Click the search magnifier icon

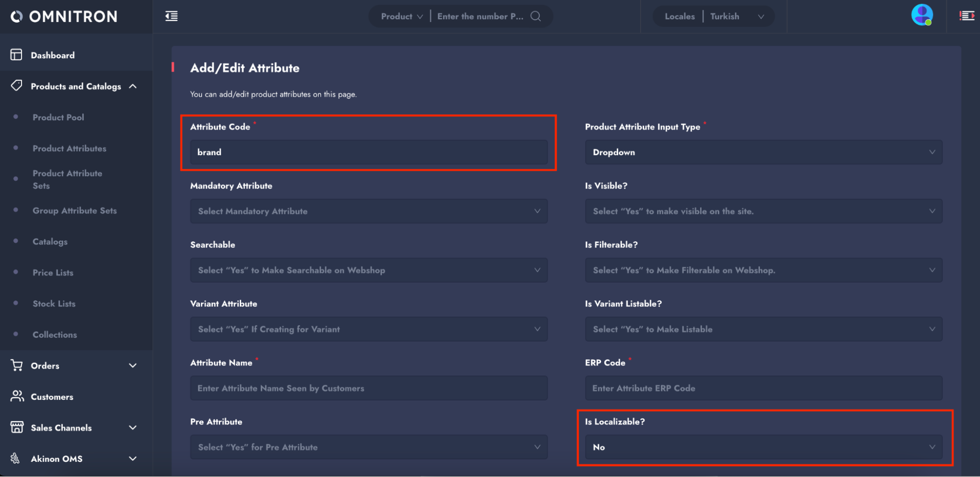click(x=536, y=16)
